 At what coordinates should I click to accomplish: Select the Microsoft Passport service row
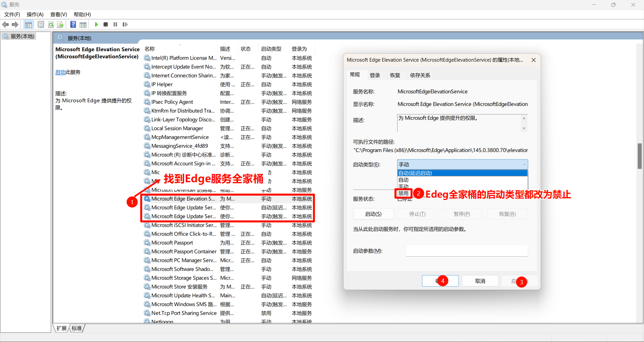172,243
